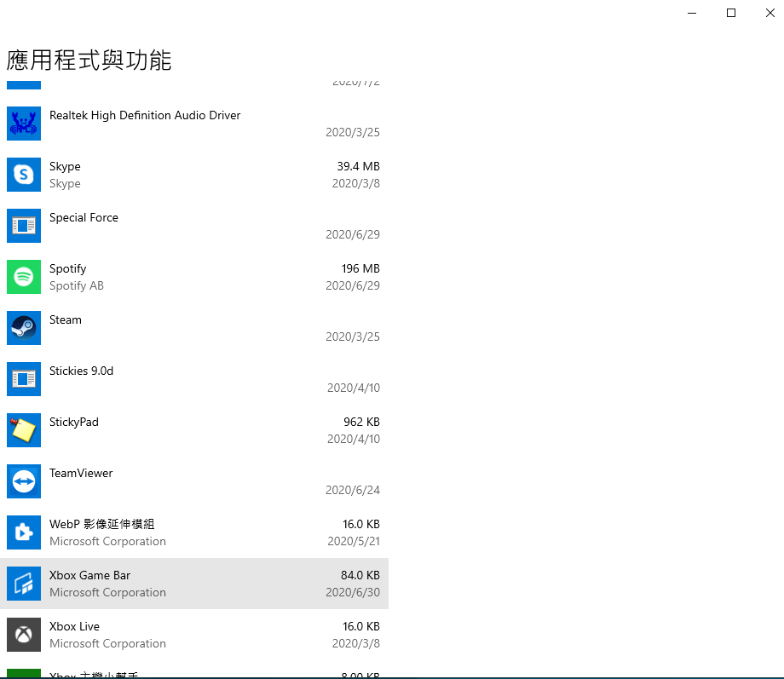This screenshot has width=784, height=679.
Task: Click the Skype app name
Action: point(65,166)
